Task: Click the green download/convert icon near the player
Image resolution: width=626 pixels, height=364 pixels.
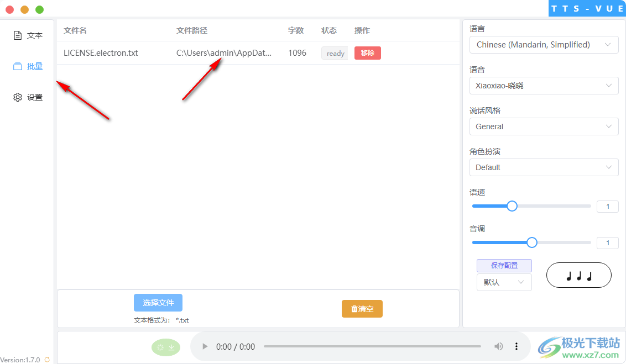Action: [165, 347]
